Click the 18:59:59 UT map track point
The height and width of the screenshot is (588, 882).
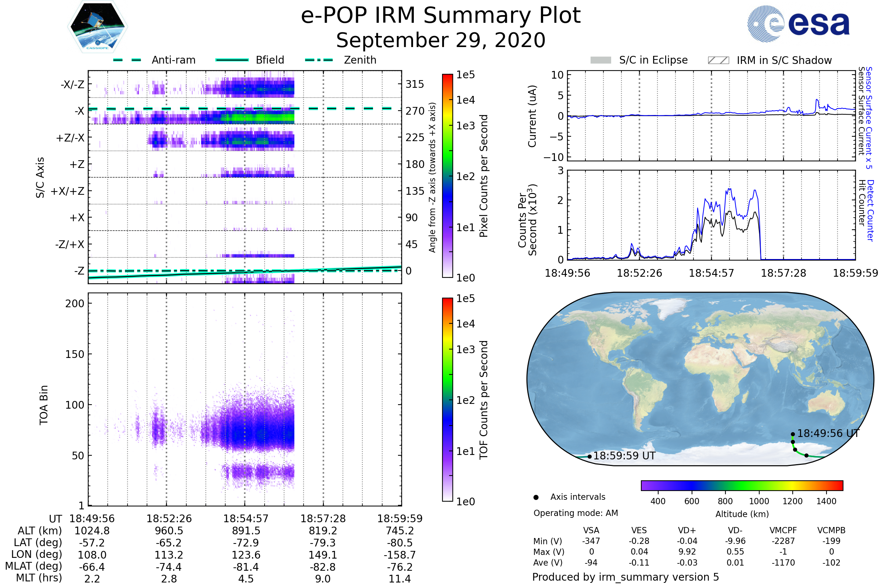(x=590, y=457)
